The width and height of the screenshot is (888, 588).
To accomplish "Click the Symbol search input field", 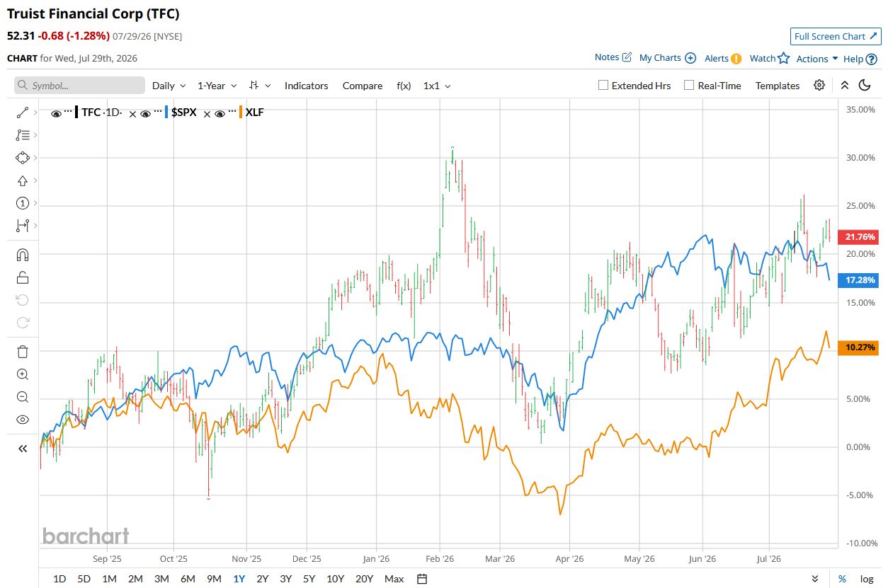I will [x=79, y=86].
